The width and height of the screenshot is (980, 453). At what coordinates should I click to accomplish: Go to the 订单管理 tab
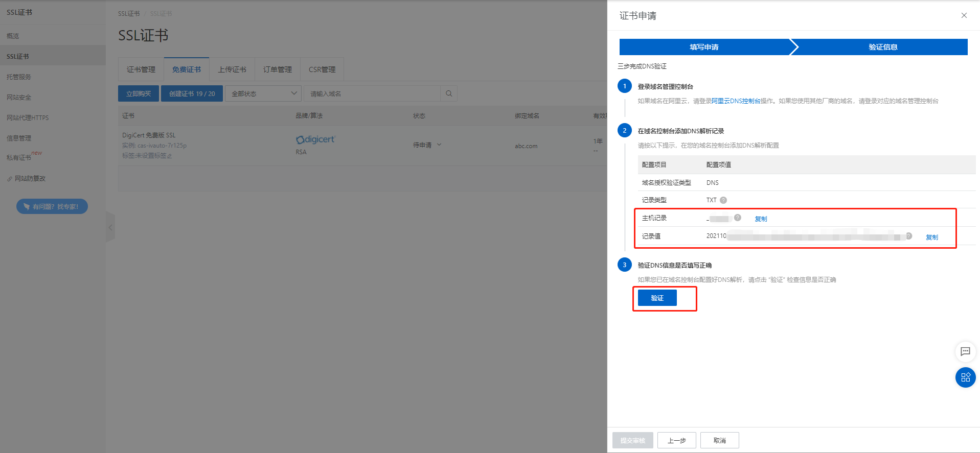[x=277, y=69]
